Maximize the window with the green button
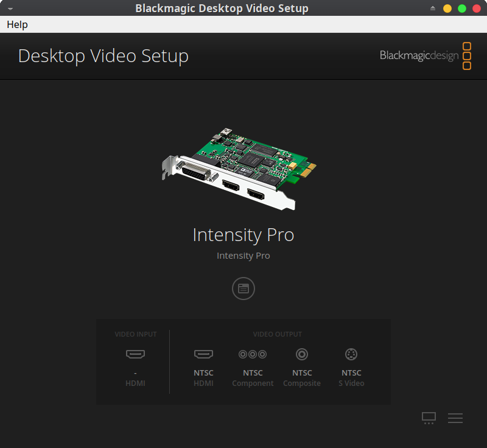Viewport: 487px width, 448px height. (x=462, y=9)
